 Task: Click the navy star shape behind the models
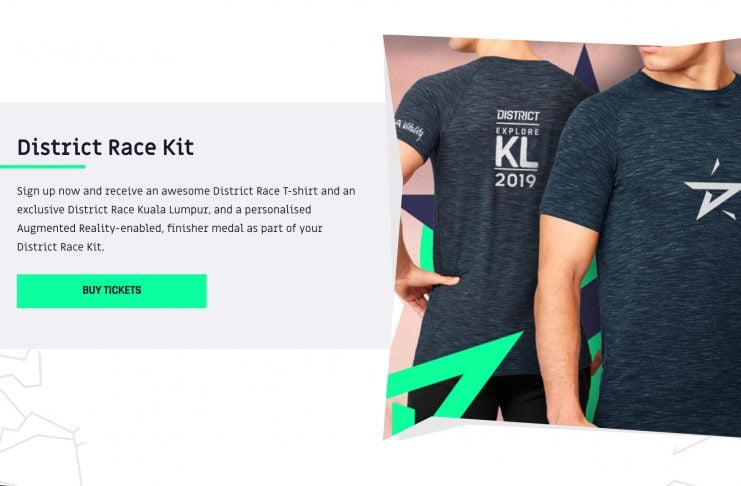[x=585, y=66]
